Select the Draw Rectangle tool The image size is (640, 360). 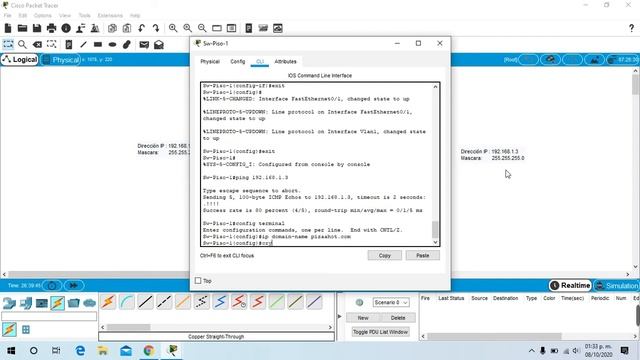98,44
